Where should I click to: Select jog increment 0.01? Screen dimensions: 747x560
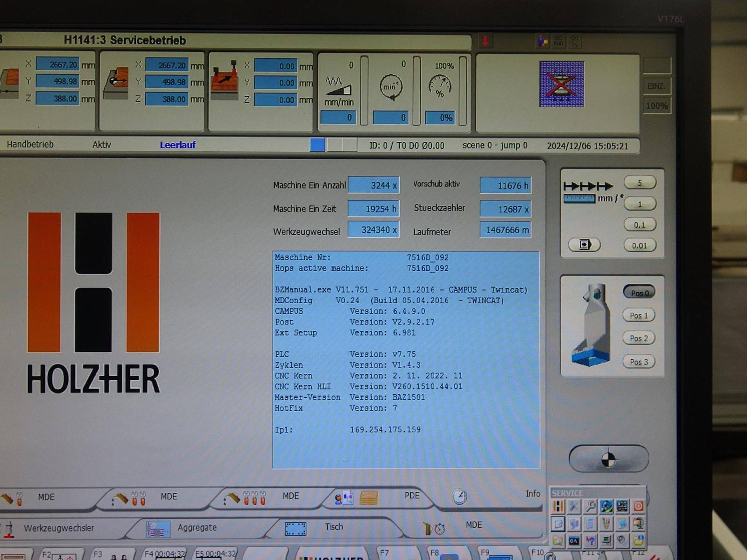pyautogui.click(x=640, y=245)
